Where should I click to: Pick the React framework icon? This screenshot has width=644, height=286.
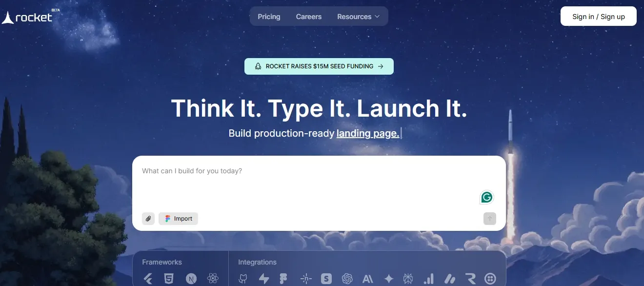coord(212,279)
